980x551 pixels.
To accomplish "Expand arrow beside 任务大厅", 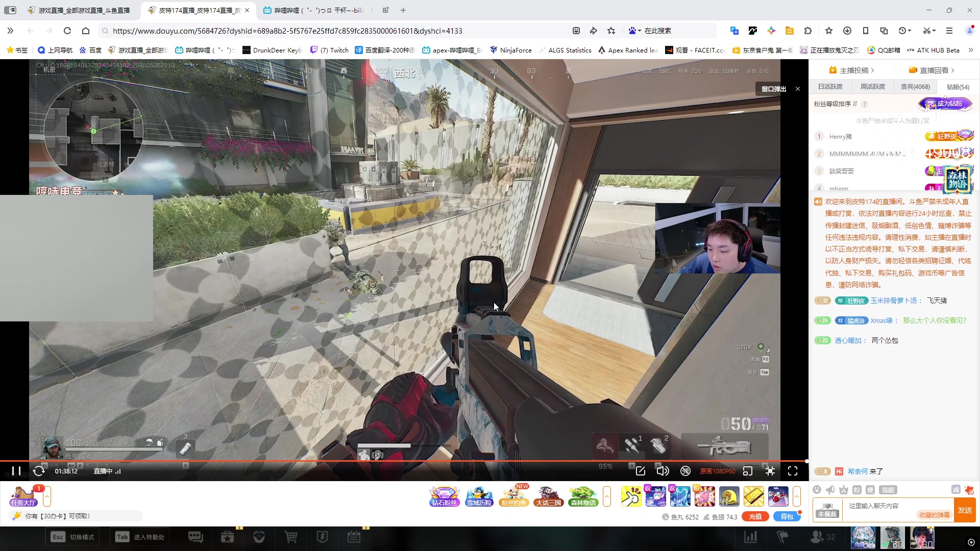I will 47,496.
